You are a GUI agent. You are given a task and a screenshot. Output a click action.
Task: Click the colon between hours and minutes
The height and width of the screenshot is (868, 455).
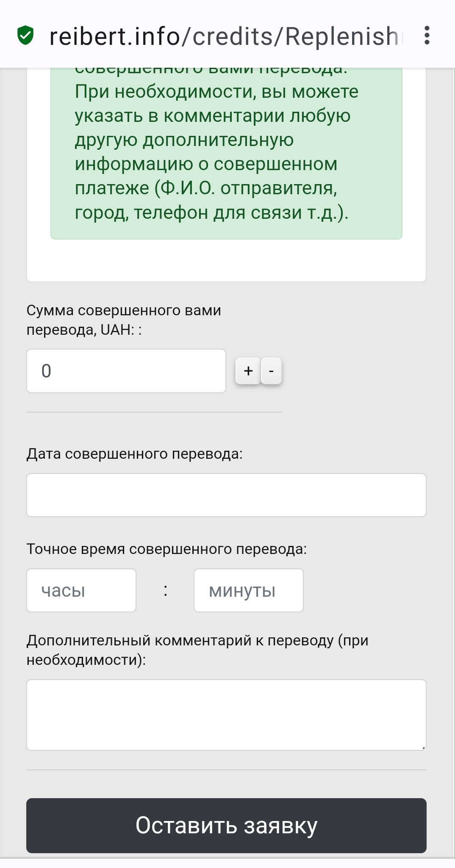click(x=165, y=590)
